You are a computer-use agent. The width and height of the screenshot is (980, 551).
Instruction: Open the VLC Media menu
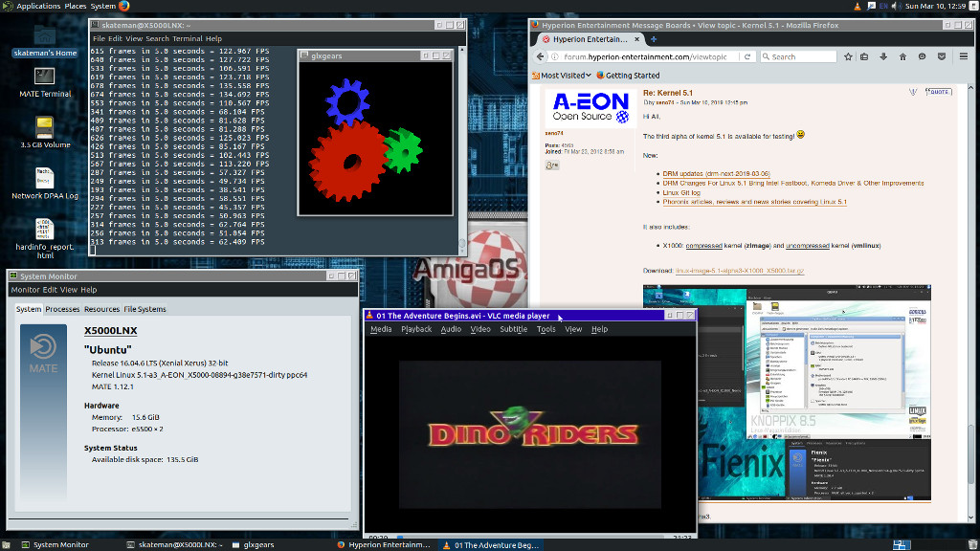(381, 329)
